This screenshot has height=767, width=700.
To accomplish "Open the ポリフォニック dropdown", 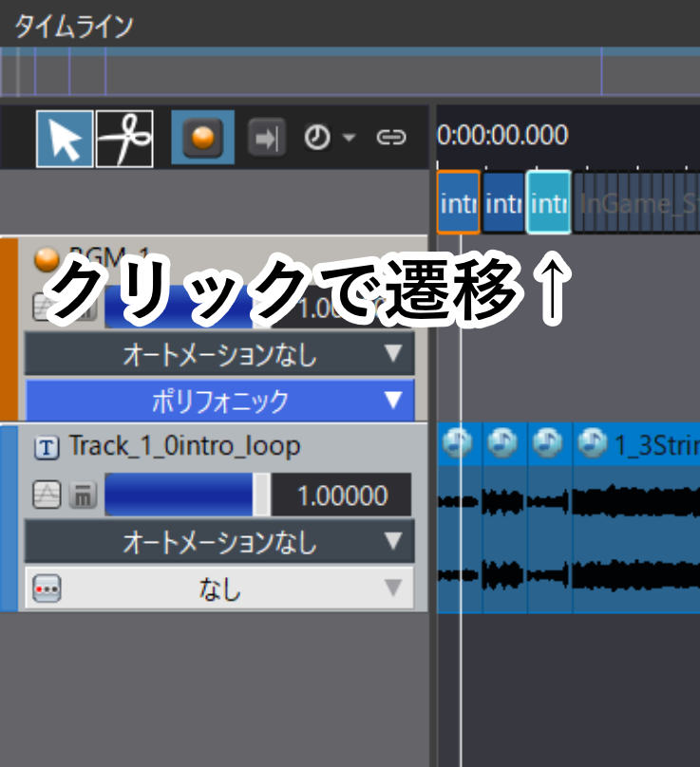I will pyautogui.click(x=219, y=401).
